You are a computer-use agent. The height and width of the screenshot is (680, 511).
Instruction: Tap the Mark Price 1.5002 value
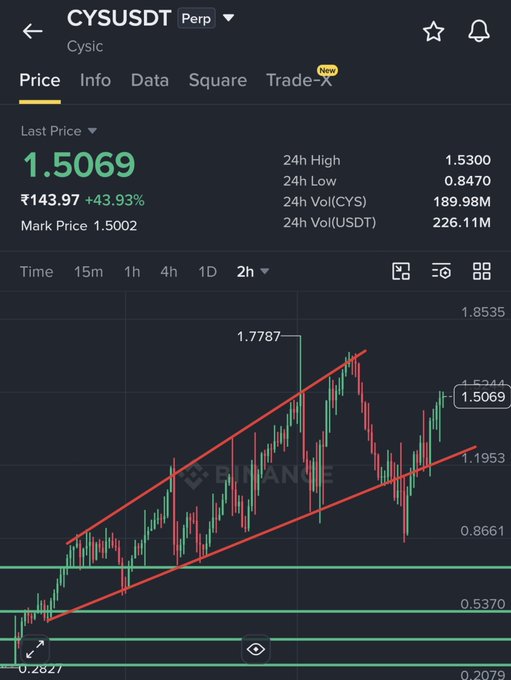point(115,226)
